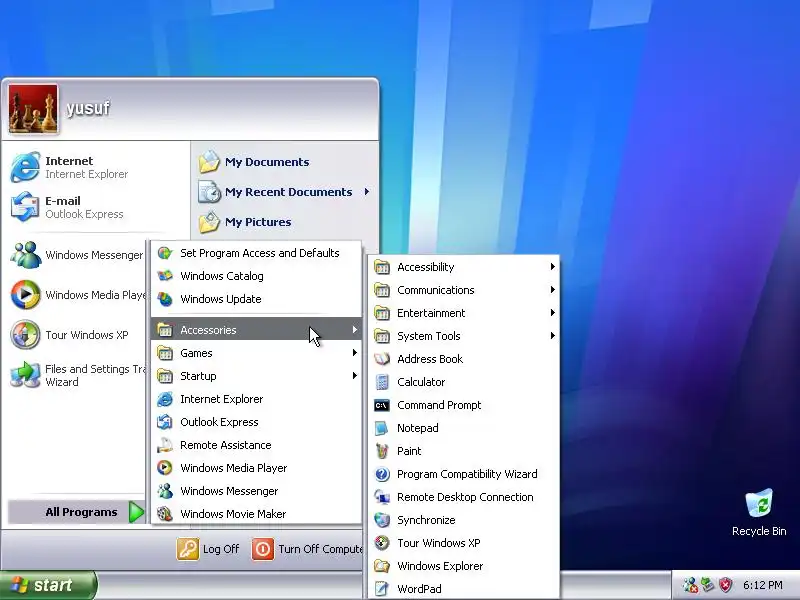Expand the Startup submenu
800x600 pixels.
[257, 376]
